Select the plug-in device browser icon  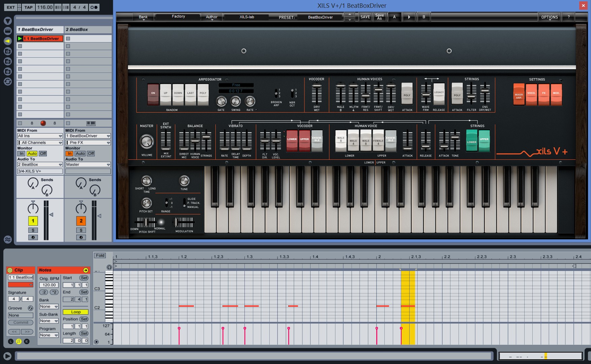click(8, 41)
